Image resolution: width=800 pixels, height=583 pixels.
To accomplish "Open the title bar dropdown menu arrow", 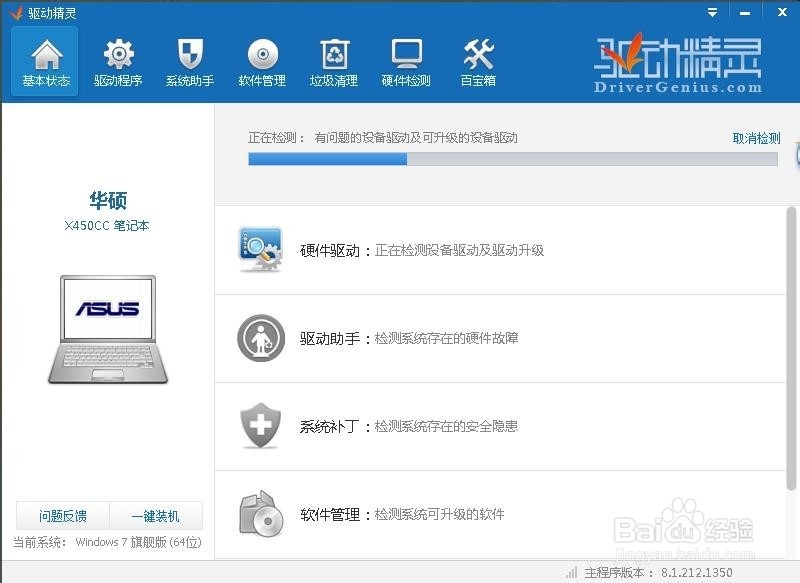I will coord(713,12).
